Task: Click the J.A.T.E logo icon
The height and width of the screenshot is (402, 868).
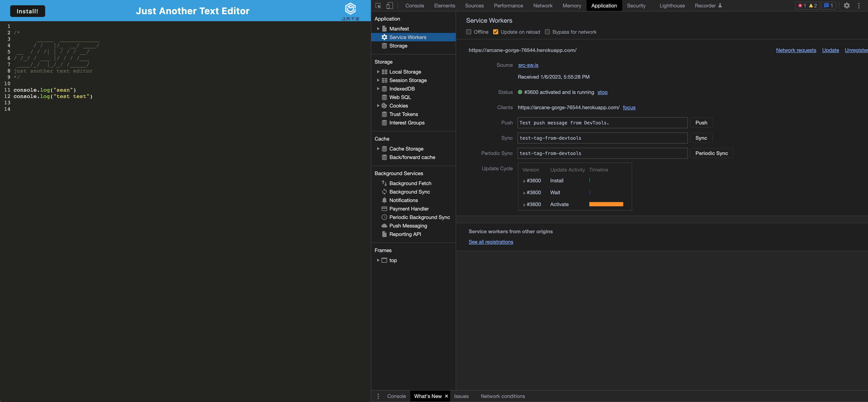Action: (351, 9)
